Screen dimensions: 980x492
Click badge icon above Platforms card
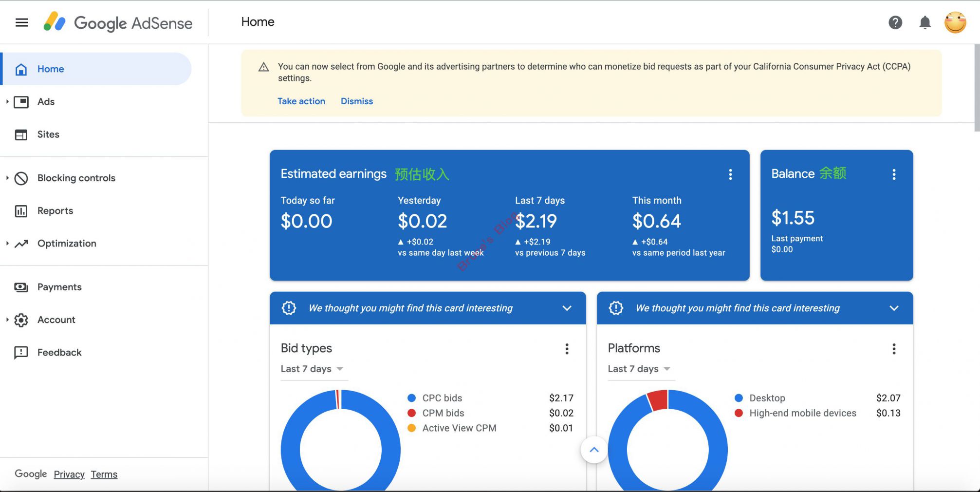pyautogui.click(x=616, y=308)
